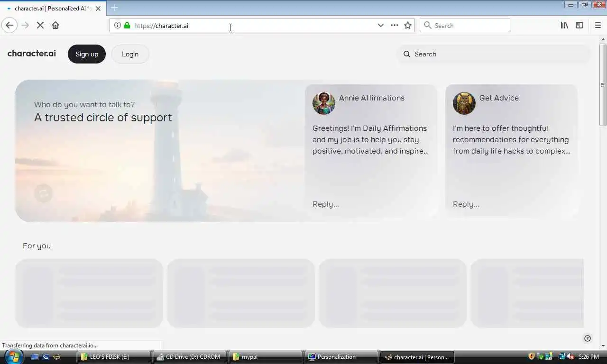Stop page loading with X button
607x364 pixels.
(x=40, y=26)
